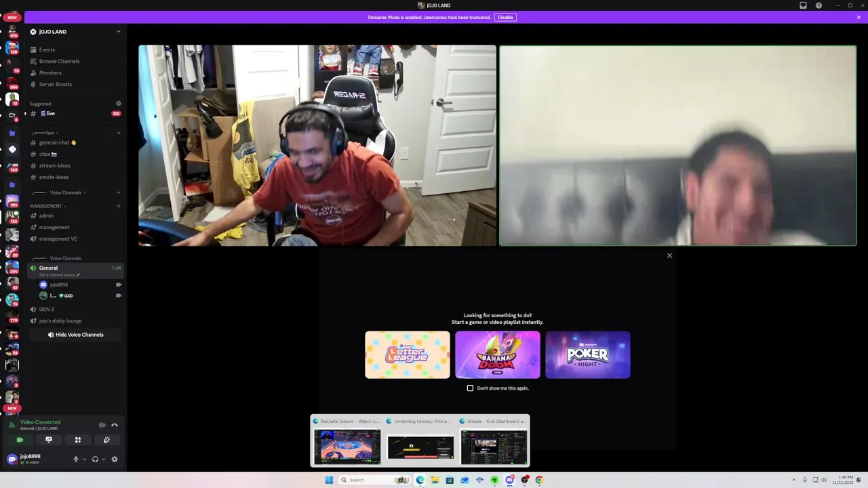This screenshot has width=868, height=488.
Task: Start screen share from the voice panel
Action: coord(49,440)
